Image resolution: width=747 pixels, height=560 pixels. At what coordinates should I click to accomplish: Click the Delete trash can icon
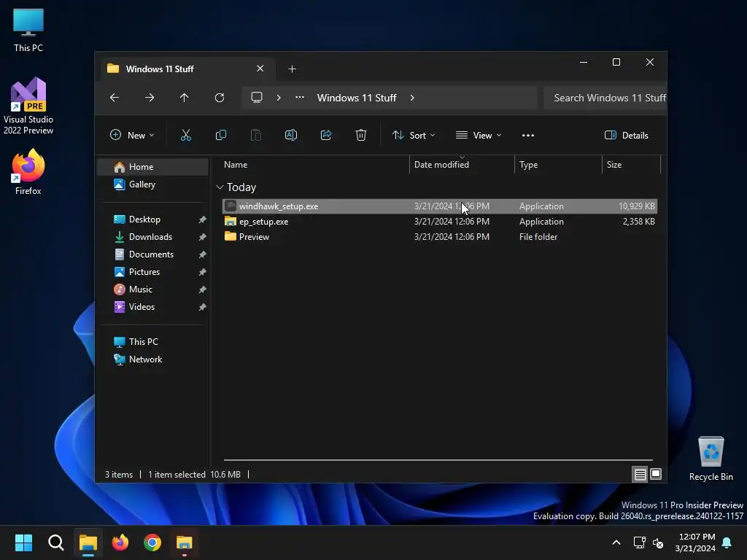[x=360, y=135]
